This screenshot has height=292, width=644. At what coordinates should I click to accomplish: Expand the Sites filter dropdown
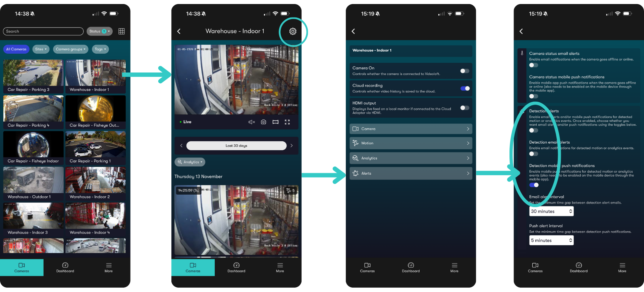(41, 49)
